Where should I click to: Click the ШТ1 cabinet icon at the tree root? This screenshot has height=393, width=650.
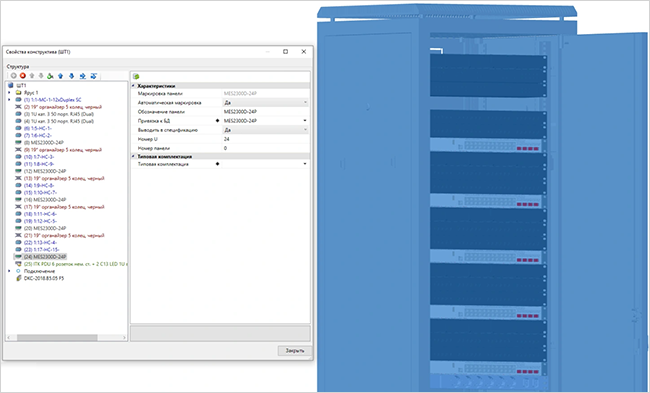point(11,85)
